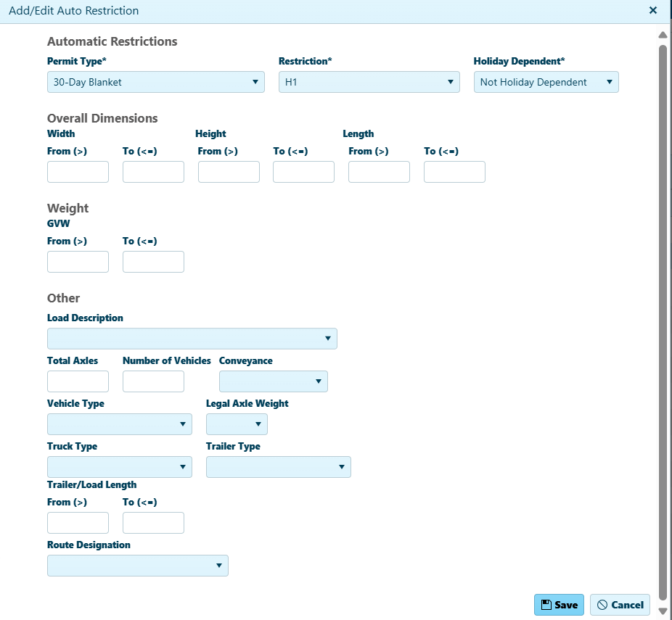Open the Vehicle Type dropdown

pos(119,424)
